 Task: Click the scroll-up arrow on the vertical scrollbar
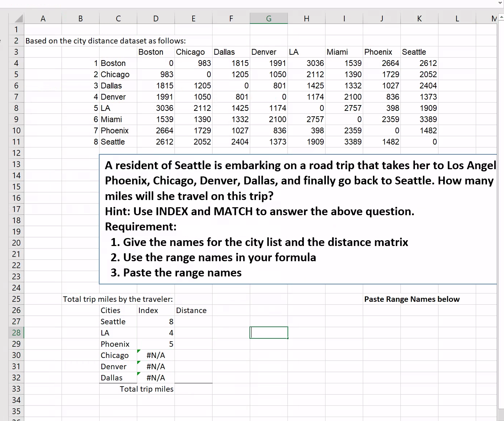[x=500, y=17]
